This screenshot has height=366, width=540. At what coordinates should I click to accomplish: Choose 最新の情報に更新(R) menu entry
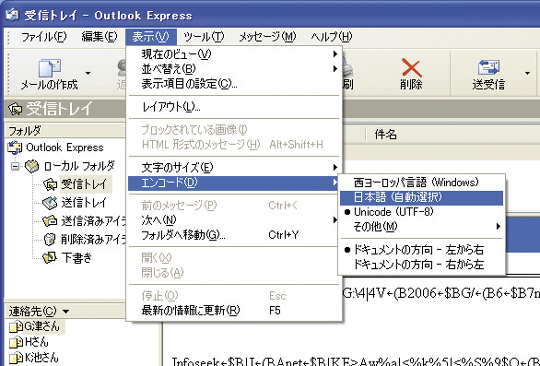point(234,311)
